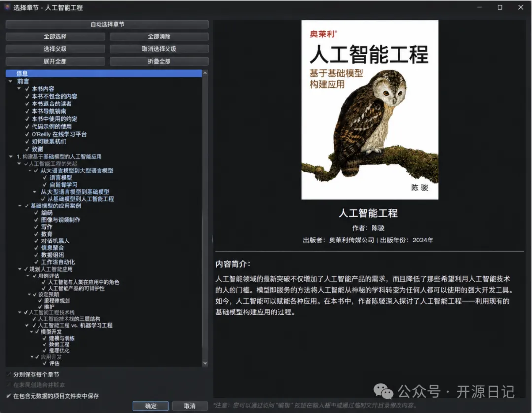Select 人工智能工程 vs. 机器学习工程 row
The height and width of the screenshot is (413, 532).
coord(75,325)
